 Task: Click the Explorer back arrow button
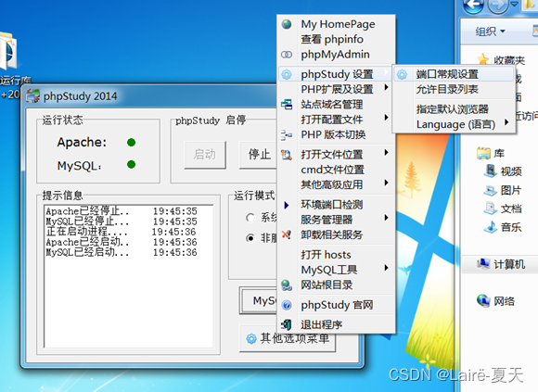tap(473, 5)
